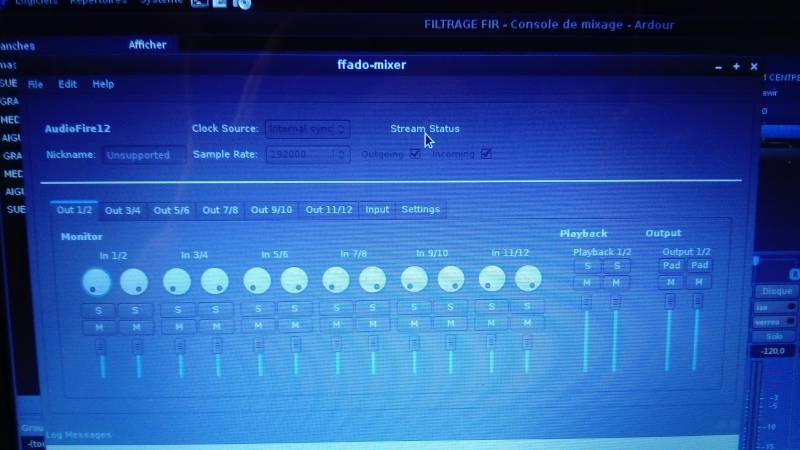Mute the left Playback 1/2 channel

[587, 283]
